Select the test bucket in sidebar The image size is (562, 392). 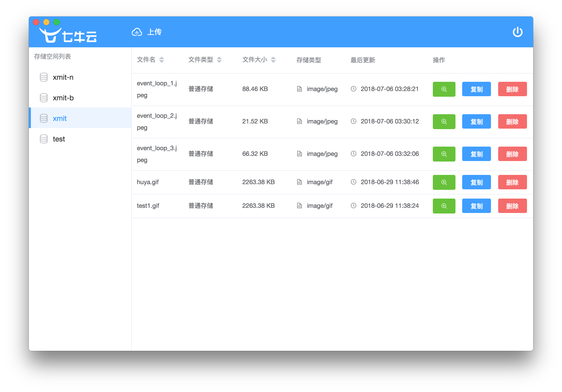point(59,139)
